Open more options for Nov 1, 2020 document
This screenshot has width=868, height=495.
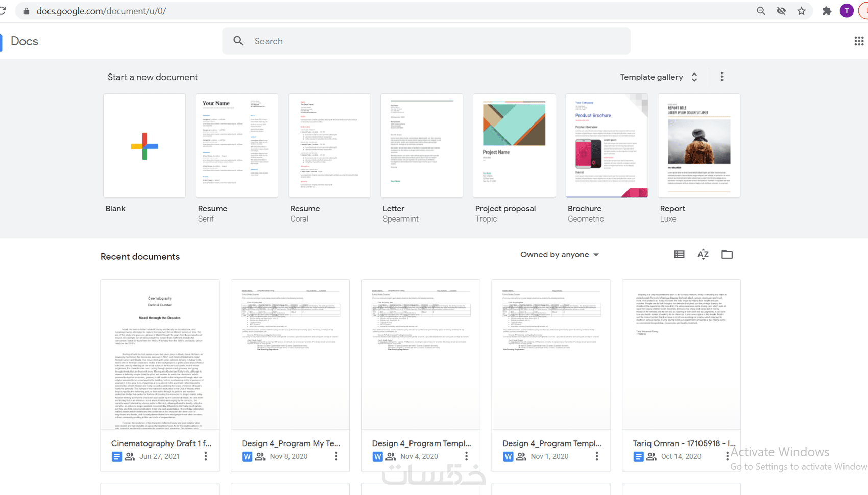(596, 456)
